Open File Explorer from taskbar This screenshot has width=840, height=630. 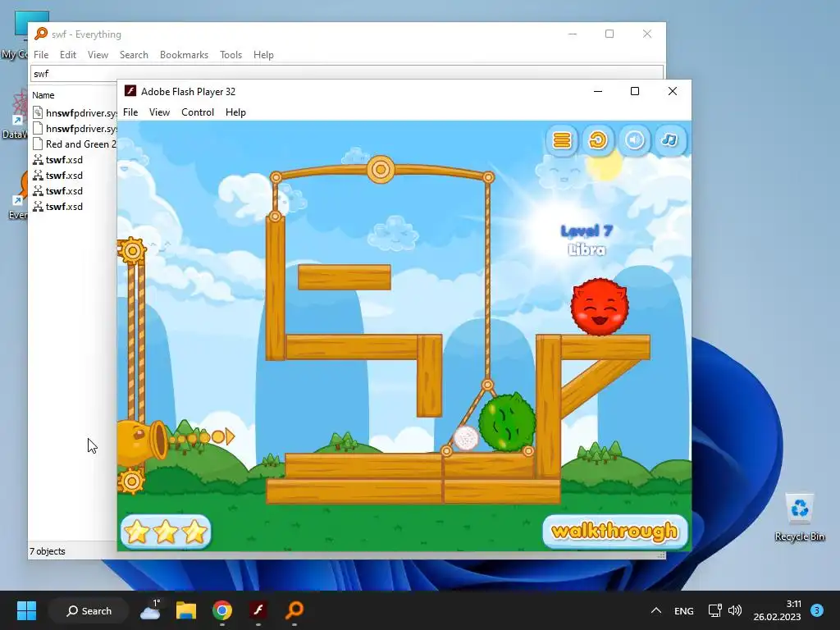click(186, 610)
